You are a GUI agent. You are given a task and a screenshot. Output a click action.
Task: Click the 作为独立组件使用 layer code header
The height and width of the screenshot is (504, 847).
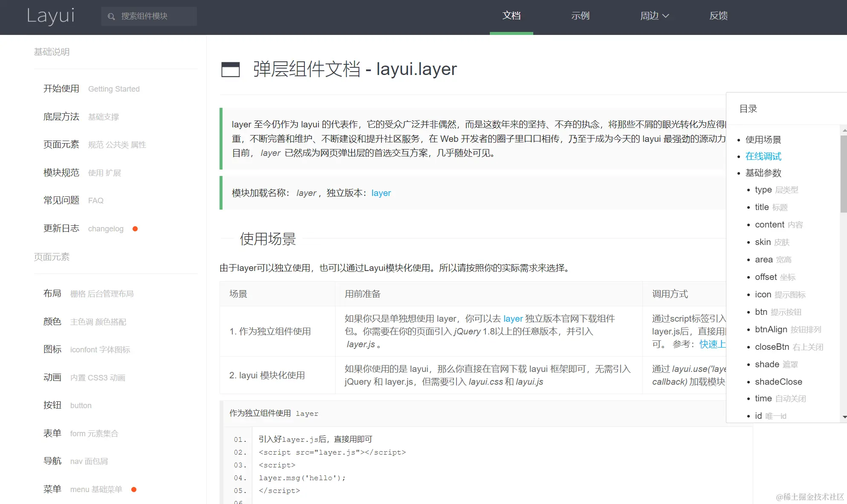coord(473,413)
